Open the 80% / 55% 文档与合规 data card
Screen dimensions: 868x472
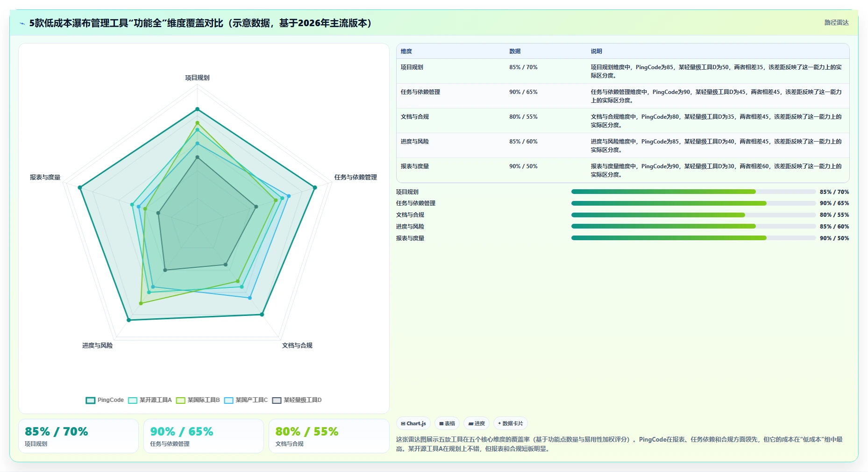tap(329, 436)
